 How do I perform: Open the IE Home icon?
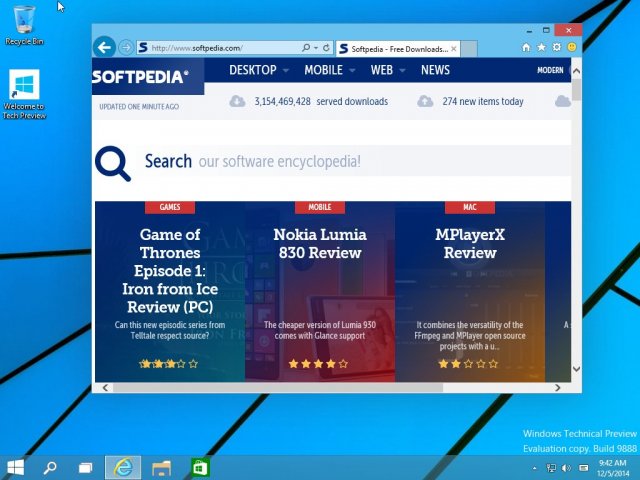click(526, 47)
